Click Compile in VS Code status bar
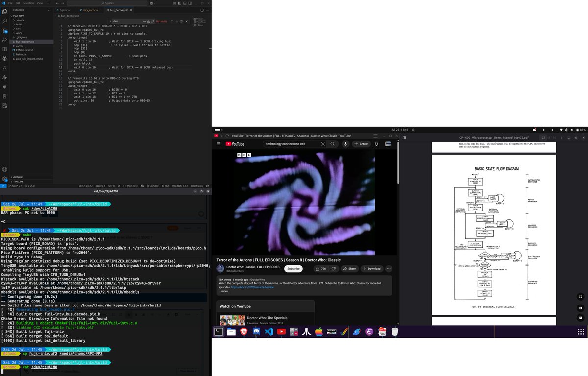 [153, 186]
